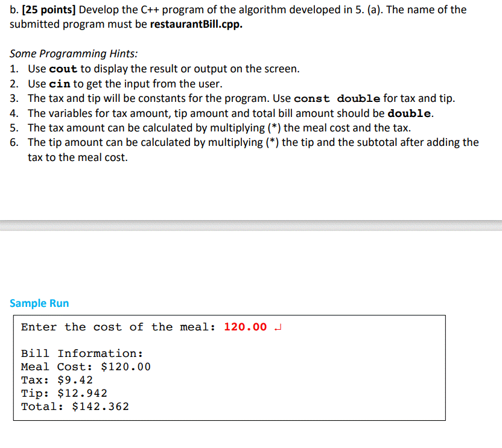Select the 'cout' keyword in hint 1
502x448 pixels.
(63, 69)
